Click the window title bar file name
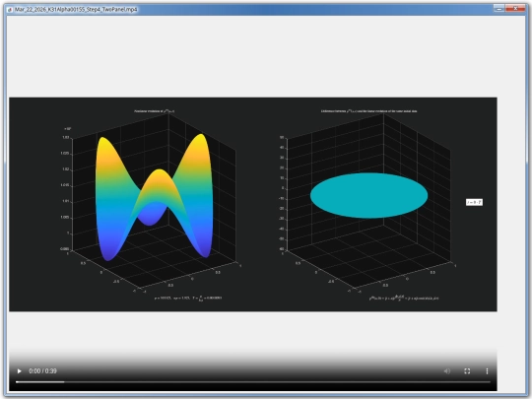Screen dimensions: 532x399 (76, 10)
